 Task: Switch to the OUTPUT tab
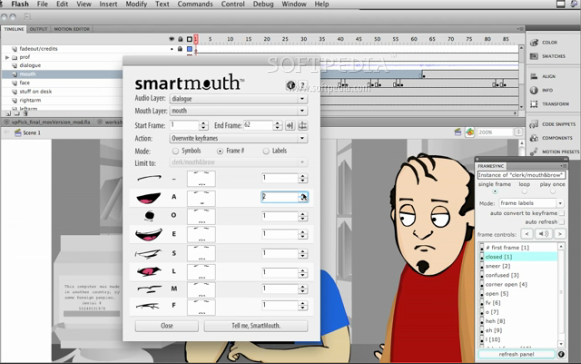pyautogui.click(x=38, y=29)
